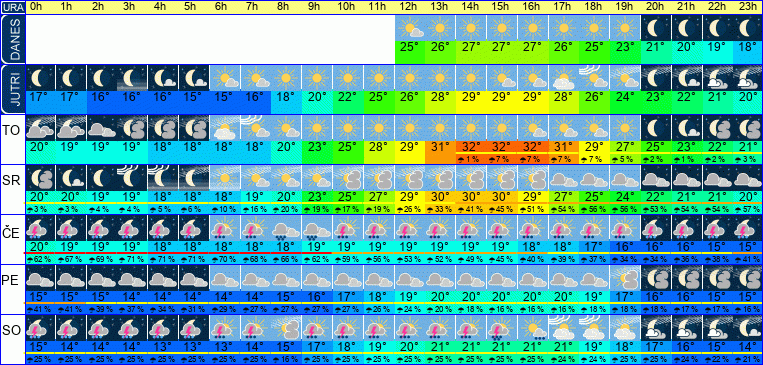Click the thunderstorm icon for SO at 13h
Image resolution: width=763 pixels, height=365 pixels.
click(x=440, y=327)
